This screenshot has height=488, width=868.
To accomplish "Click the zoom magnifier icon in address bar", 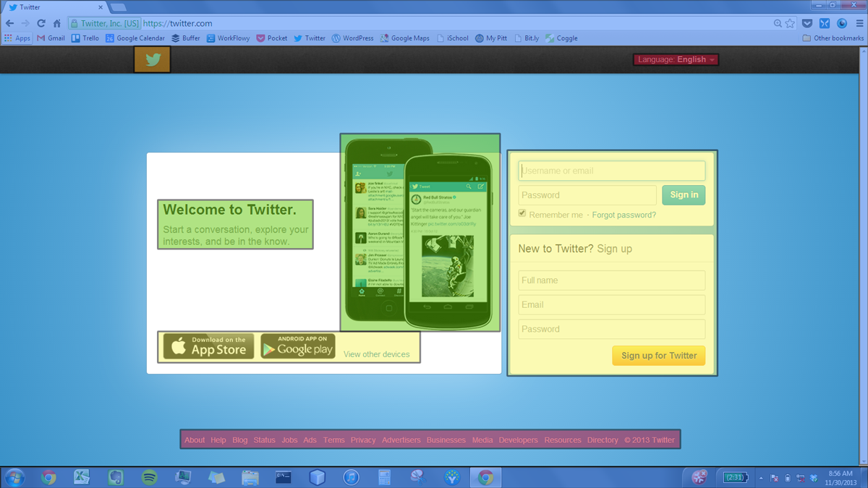I will click(778, 23).
